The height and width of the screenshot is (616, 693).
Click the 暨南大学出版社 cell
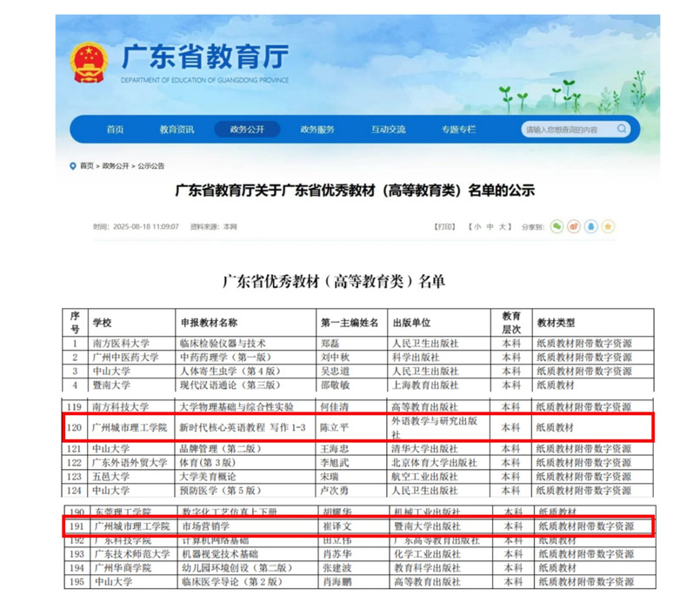[x=428, y=526]
